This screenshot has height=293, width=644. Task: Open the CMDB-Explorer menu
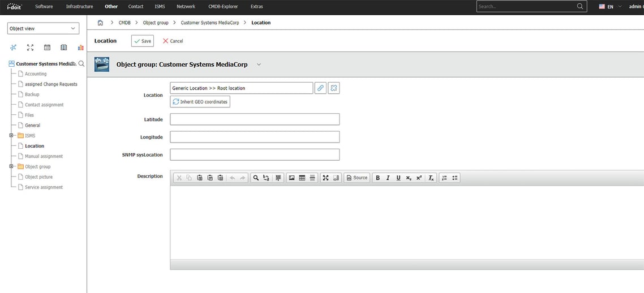(x=223, y=7)
